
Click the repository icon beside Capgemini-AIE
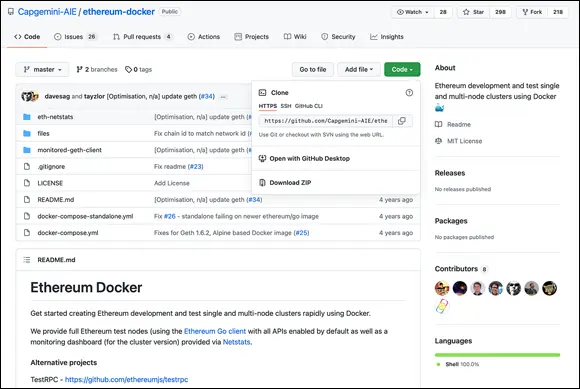coord(11,11)
